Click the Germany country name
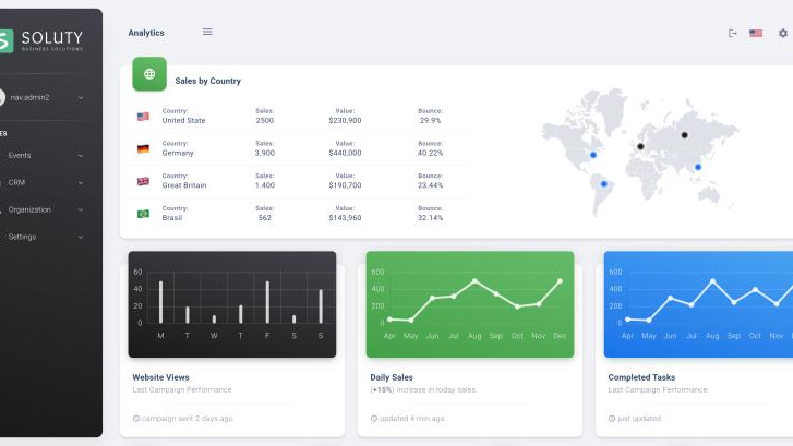The width and height of the screenshot is (793, 446). pos(178,153)
